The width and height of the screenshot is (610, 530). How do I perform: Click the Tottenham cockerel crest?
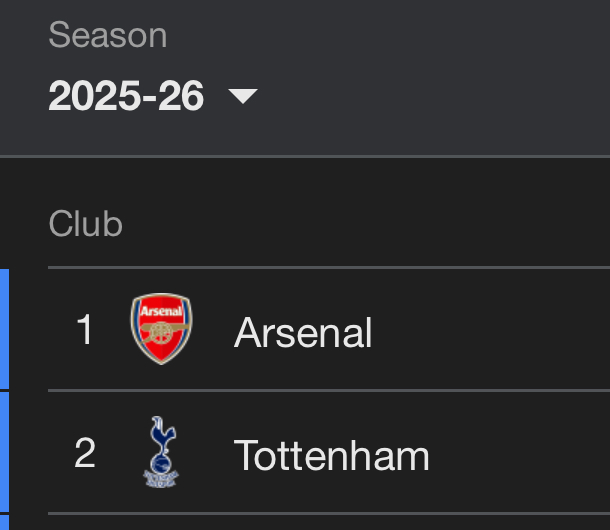161,453
